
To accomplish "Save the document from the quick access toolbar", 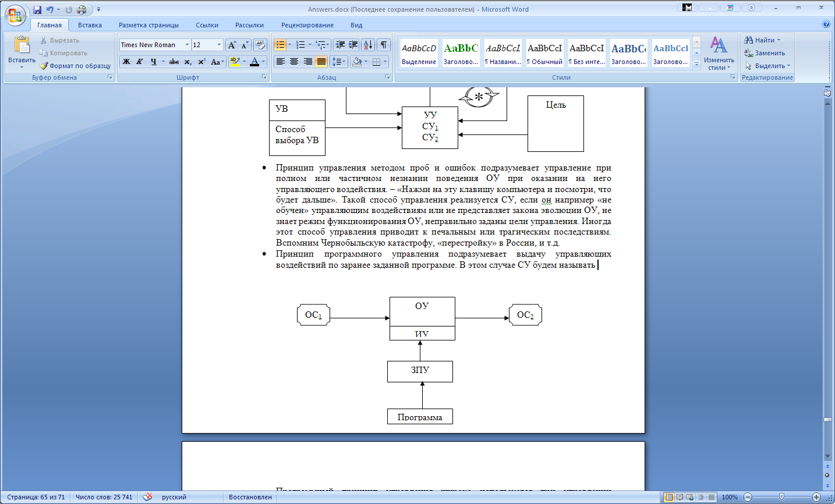I will (37, 9).
